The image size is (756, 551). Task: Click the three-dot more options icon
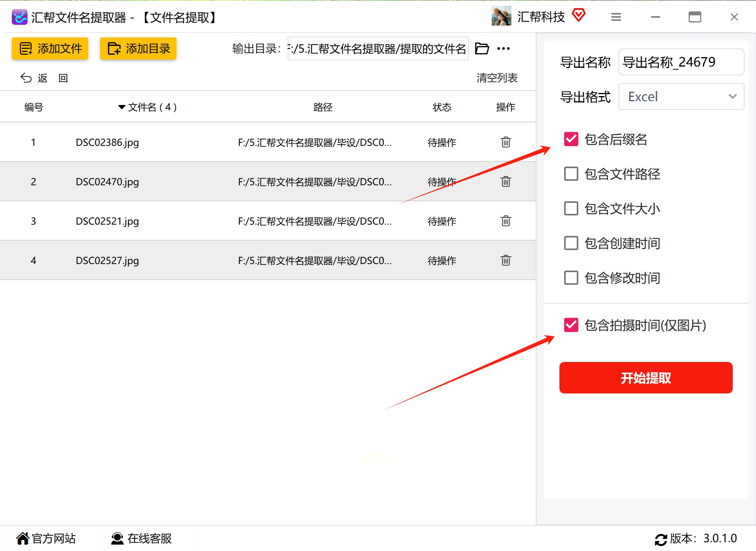(x=503, y=48)
